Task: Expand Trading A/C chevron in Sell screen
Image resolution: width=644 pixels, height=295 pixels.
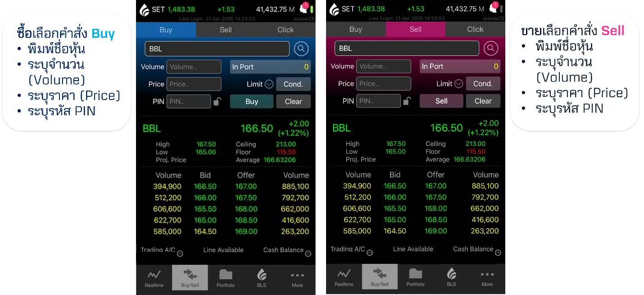Action: [x=370, y=253]
